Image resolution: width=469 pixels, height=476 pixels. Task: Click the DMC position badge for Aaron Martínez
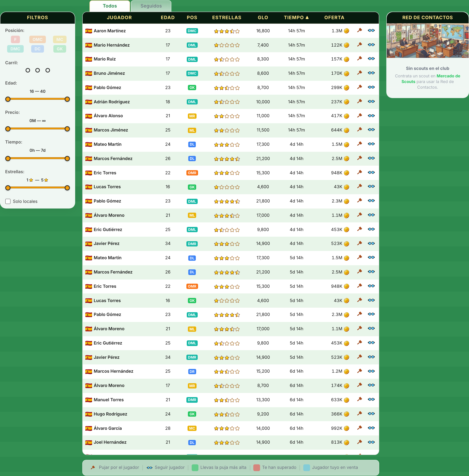click(192, 31)
